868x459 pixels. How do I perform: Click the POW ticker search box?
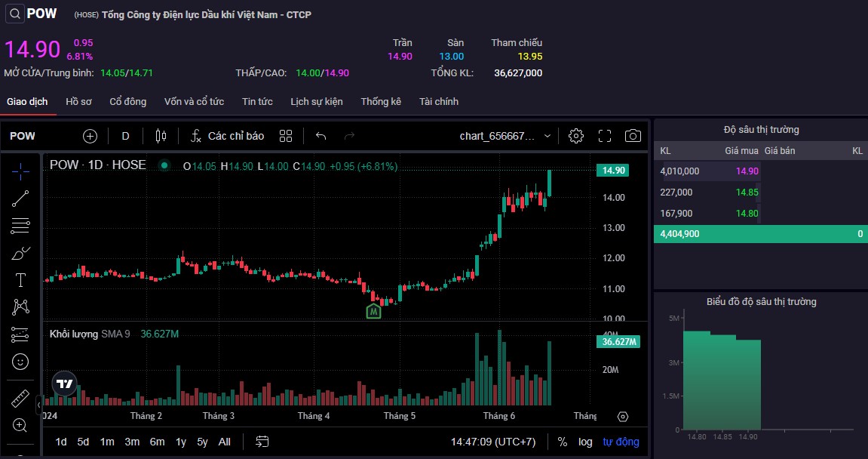click(x=35, y=14)
